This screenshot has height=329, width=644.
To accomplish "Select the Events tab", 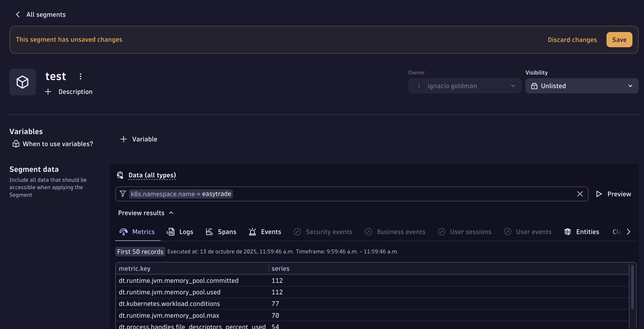I will click(x=265, y=232).
